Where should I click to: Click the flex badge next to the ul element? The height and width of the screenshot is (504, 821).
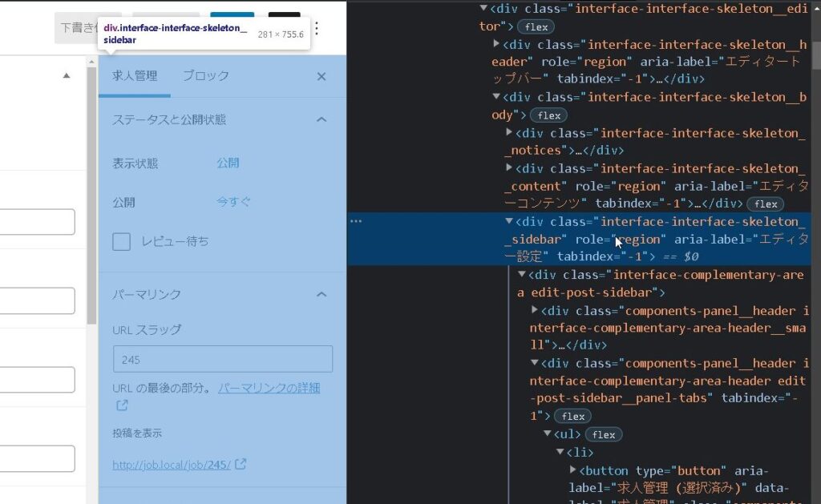604,434
